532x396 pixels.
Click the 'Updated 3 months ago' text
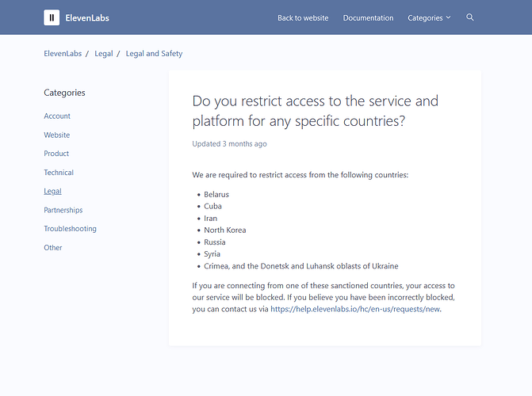point(229,144)
